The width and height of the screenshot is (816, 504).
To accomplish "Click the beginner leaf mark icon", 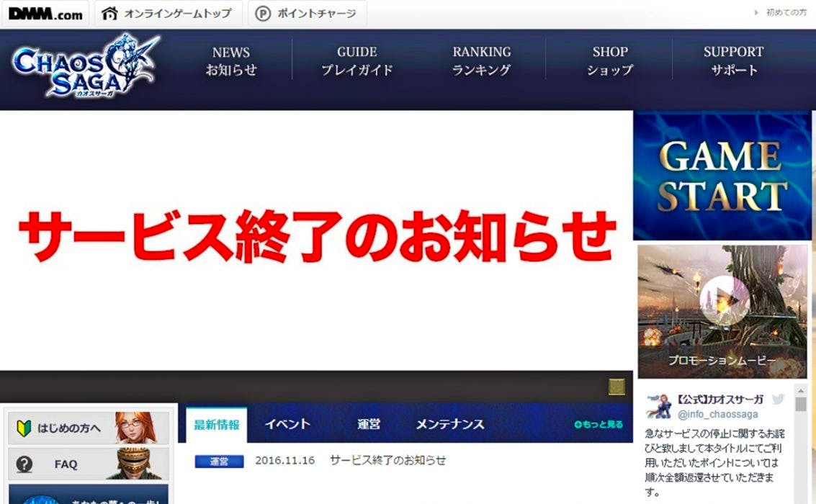I will [x=24, y=428].
